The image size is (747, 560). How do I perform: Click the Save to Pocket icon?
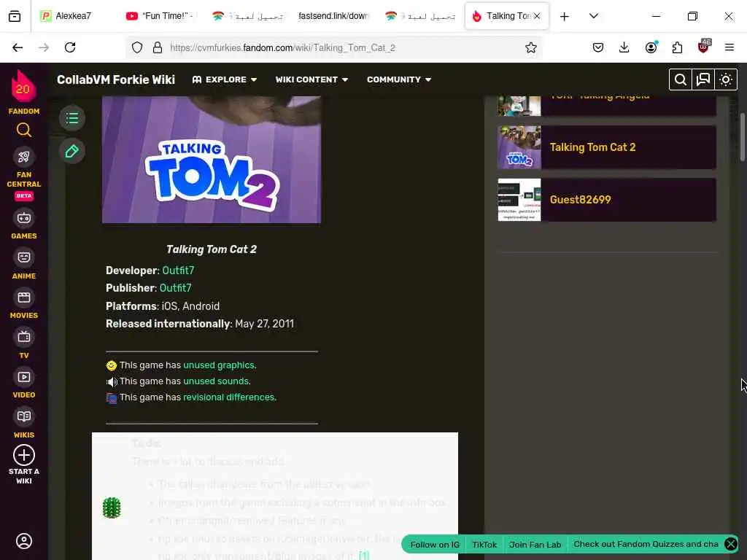pos(598,47)
